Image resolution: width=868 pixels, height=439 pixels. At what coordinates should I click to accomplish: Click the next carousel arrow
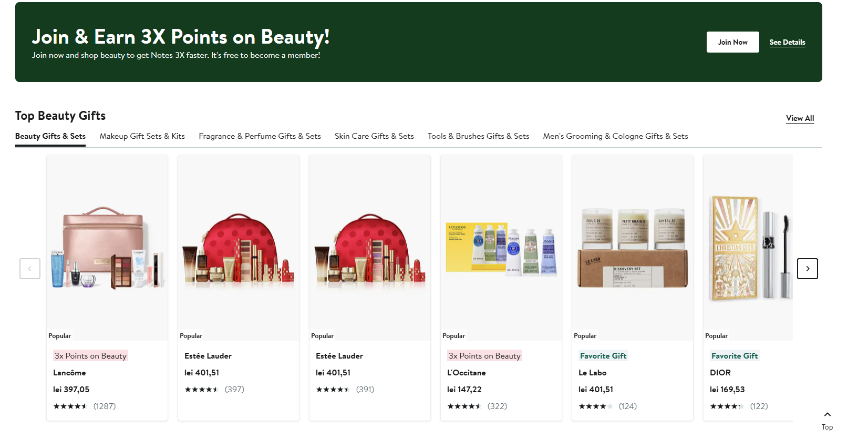point(807,269)
